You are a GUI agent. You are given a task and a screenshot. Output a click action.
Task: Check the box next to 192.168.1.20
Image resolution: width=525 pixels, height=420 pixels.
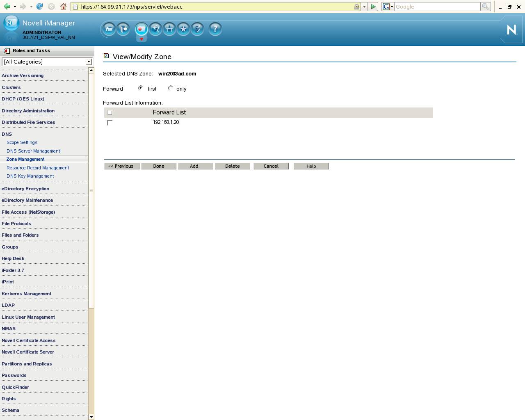click(x=110, y=123)
